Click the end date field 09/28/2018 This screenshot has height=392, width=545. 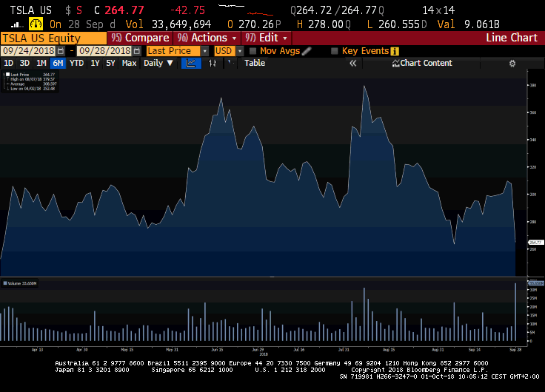pyautogui.click(x=104, y=51)
